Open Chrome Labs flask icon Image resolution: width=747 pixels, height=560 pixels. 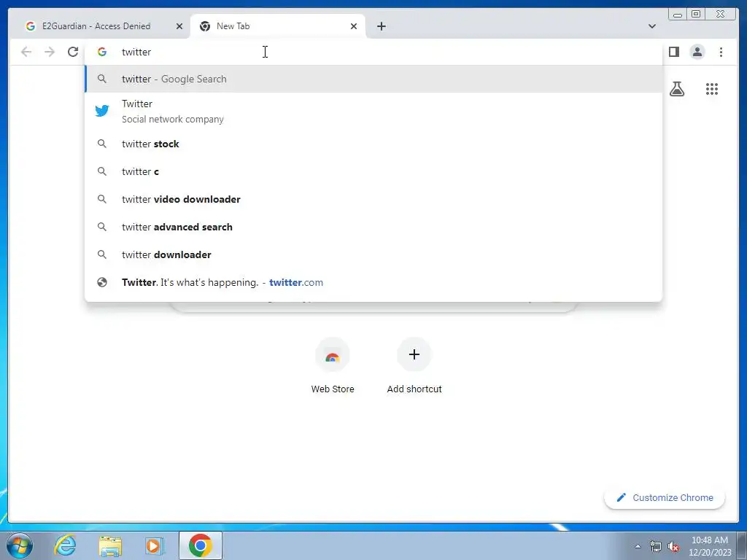pyautogui.click(x=676, y=89)
